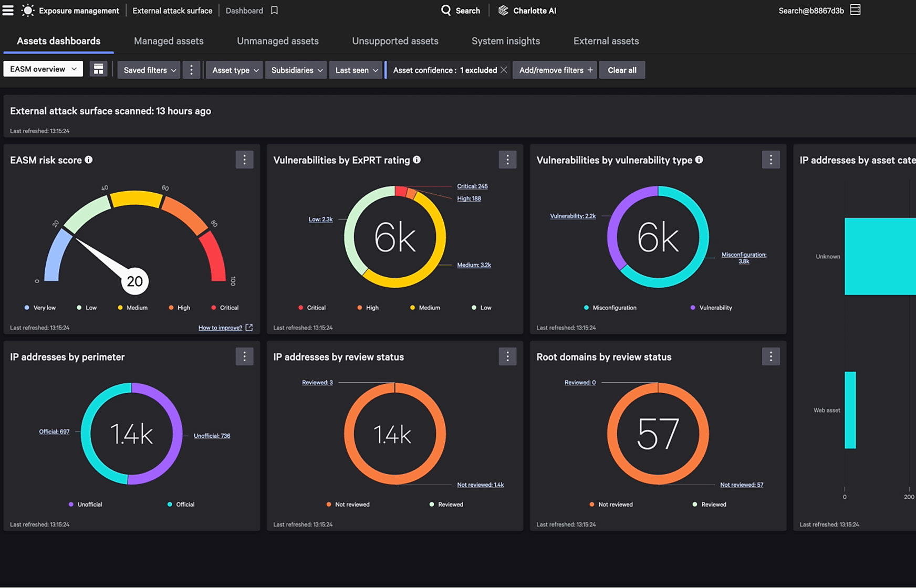Expand the Last seen filter
This screenshot has width=916, height=588.
coord(356,70)
